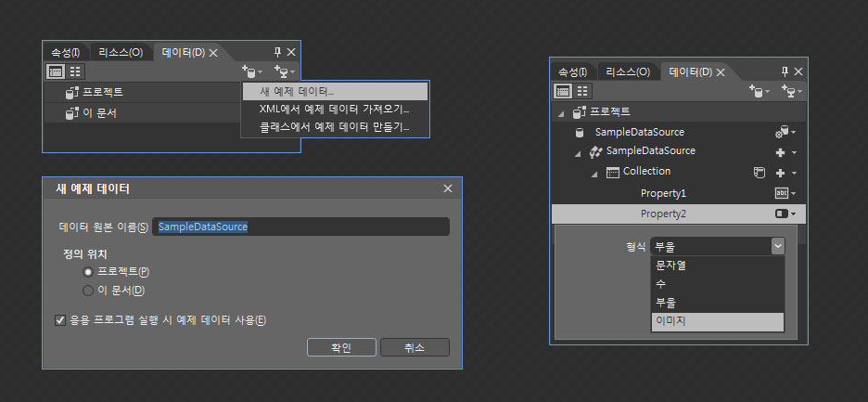The image size is (868, 402).
Task: Select list mode icon in the SampleDataSource tree panel
Action: [x=564, y=91]
